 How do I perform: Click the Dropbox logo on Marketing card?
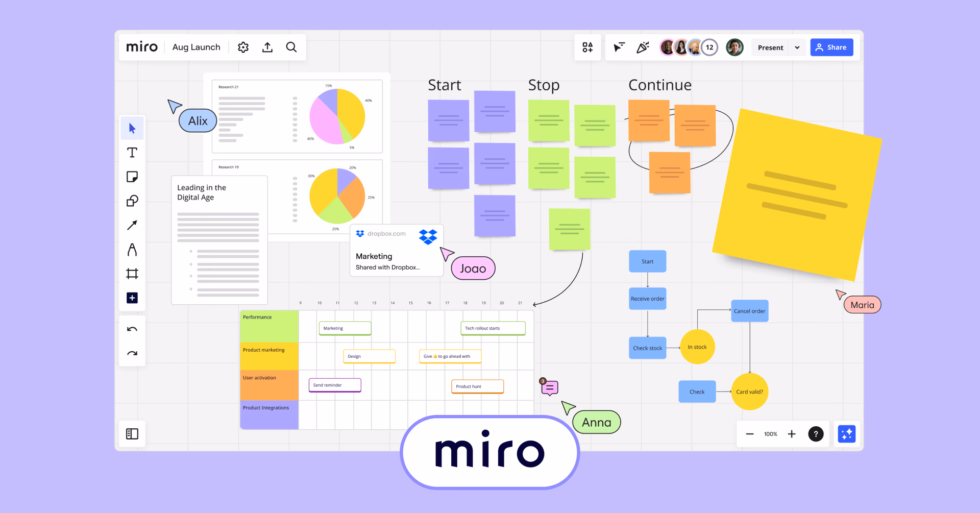click(428, 237)
